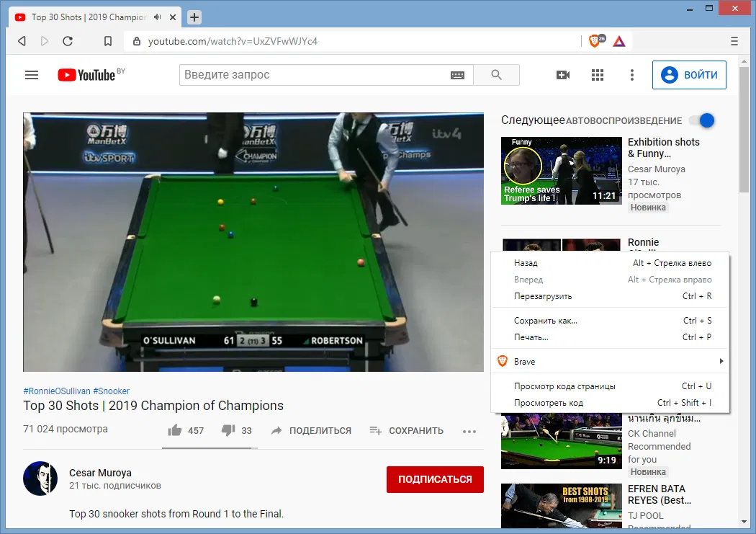Close the YouTube browser tab
Image resolution: width=756 pixels, height=534 pixels.
point(173,17)
